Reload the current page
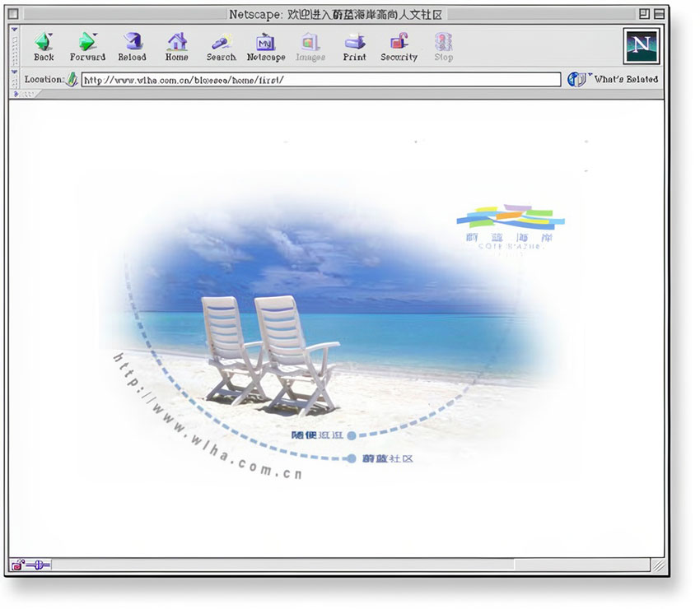The height and width of the screenshot is (609, 700). (132, 46)
